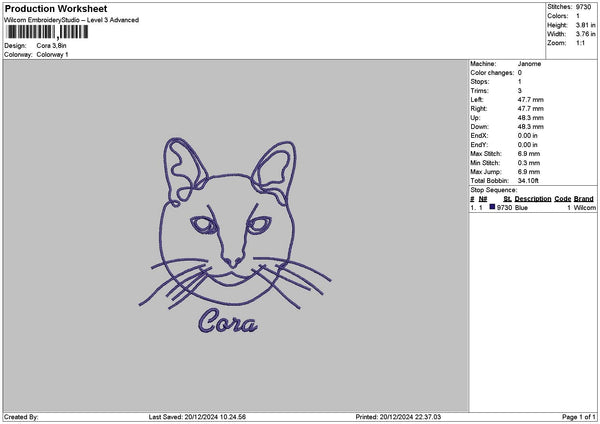600x424 pixels.
Task: Click the cat's right eye
Action: point(262,225)
